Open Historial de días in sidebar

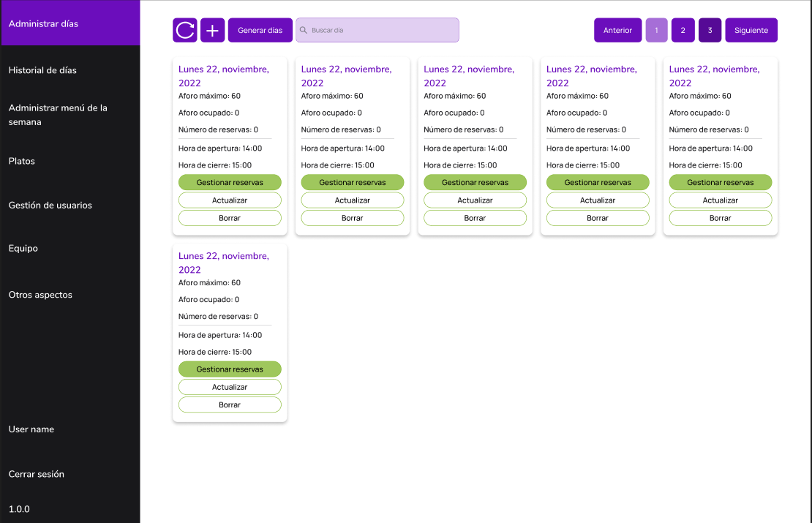tap(42, 70)
